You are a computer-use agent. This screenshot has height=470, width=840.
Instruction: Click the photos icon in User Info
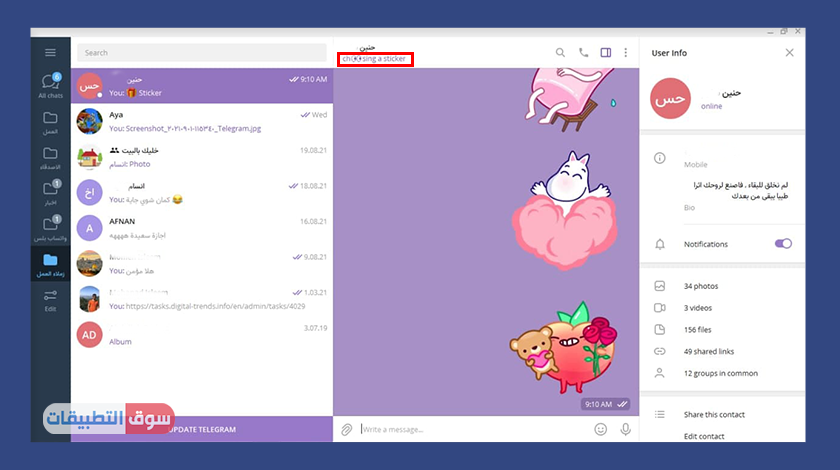click(659, 286)
